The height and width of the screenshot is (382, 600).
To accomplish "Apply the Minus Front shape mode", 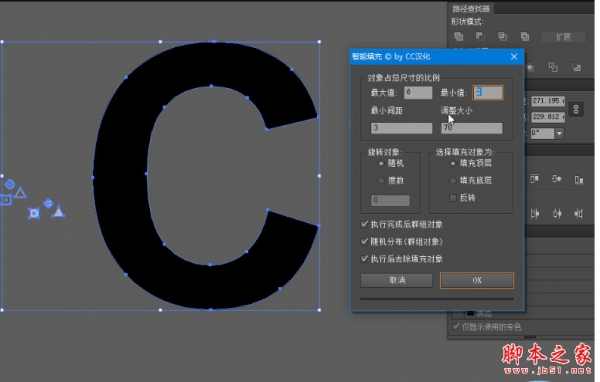I will pos(480,36).
